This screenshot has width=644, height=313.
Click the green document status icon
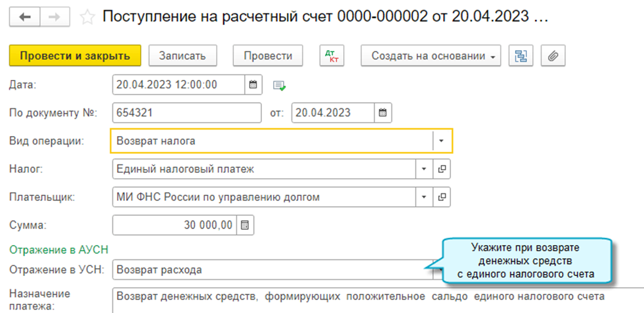click(x=278, y=85)
